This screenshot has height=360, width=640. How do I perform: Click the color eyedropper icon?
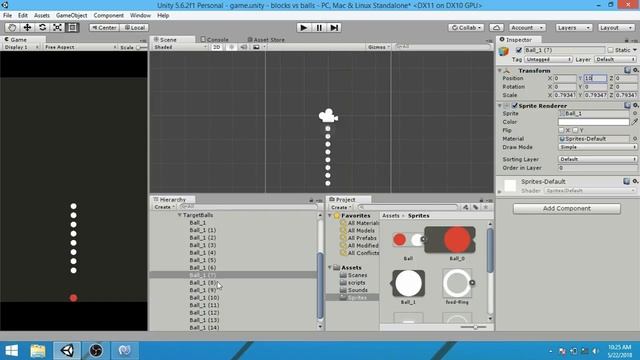tap(634, 122)
